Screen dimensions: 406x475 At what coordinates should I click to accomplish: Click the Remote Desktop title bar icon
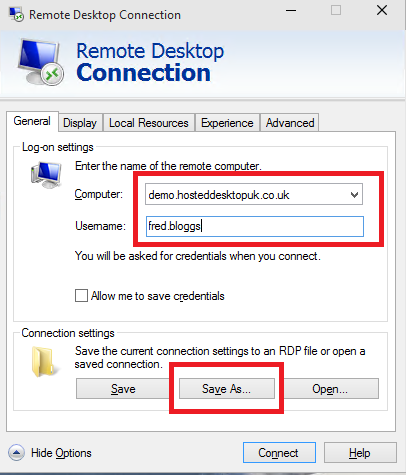click(x=16, y=15)
